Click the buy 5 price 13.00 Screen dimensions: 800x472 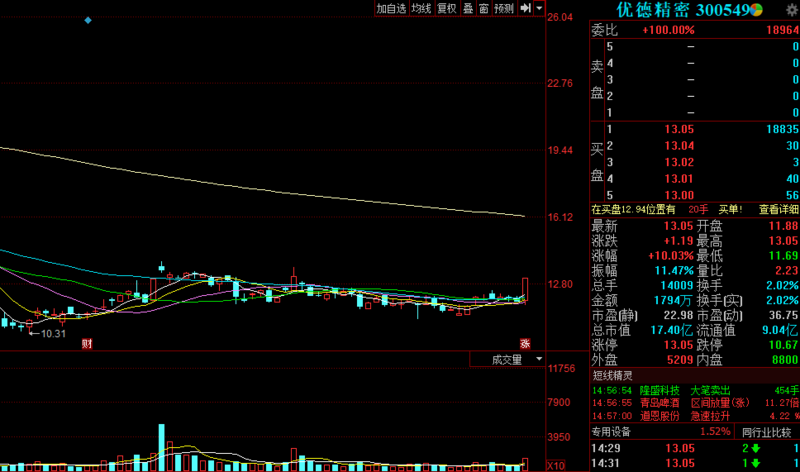pyautogui.click(x=679, y=195)
